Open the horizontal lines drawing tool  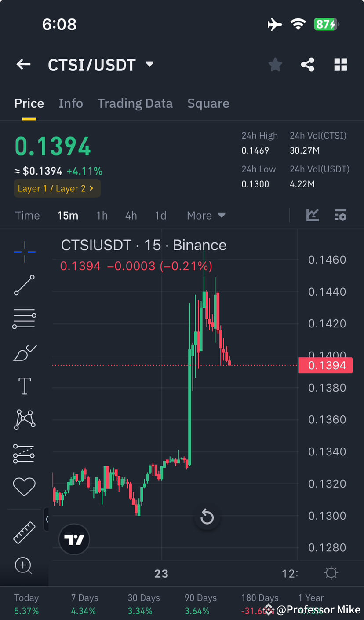pyautogui.click(x=24, y=319)
